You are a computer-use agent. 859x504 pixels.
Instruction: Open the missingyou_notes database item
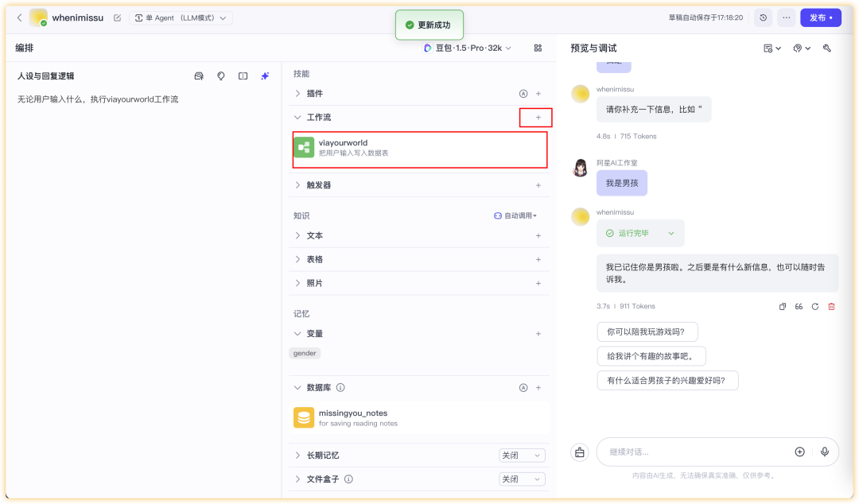tap(420, 417)
